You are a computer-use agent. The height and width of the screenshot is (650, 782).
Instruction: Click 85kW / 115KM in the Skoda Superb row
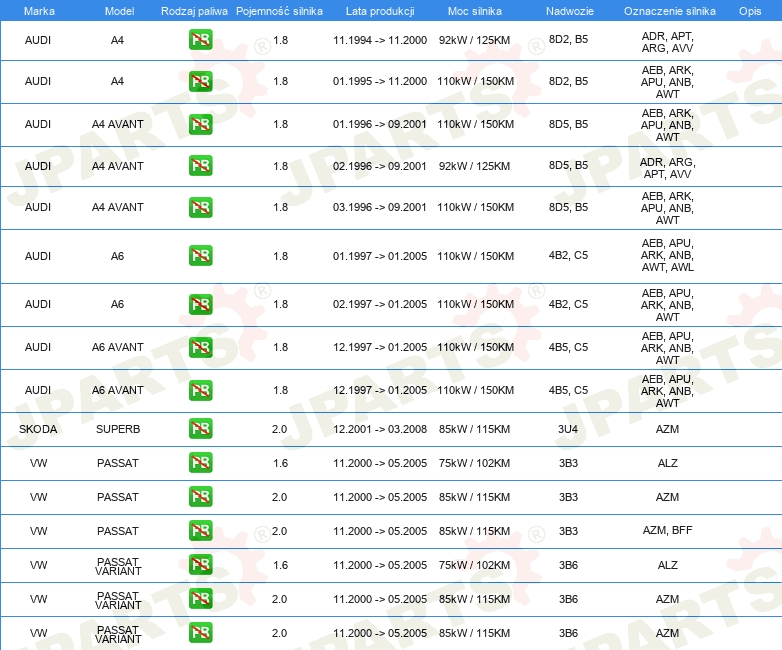(474, 429)
